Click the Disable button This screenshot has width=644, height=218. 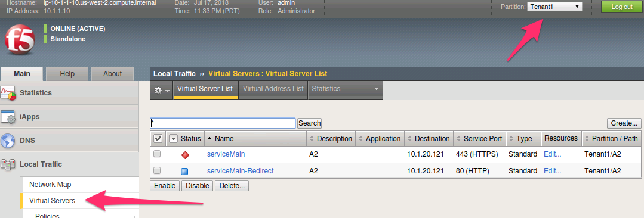(x=197, y=186)
